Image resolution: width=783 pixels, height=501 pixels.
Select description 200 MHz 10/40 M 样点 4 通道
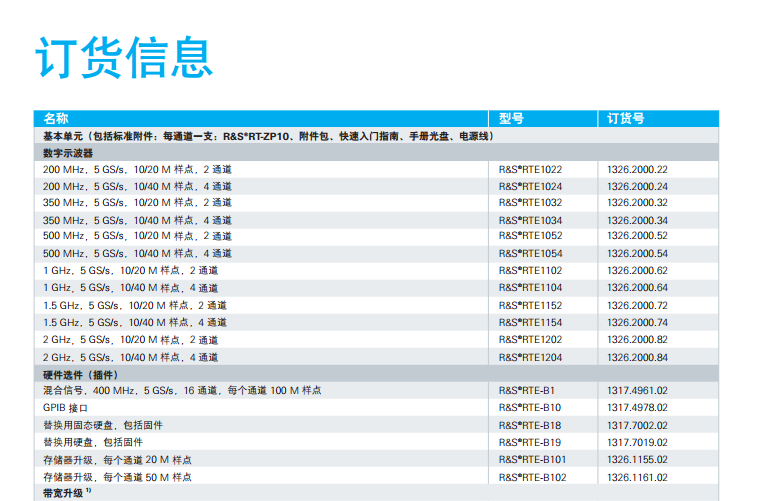(x=137, y=187)
